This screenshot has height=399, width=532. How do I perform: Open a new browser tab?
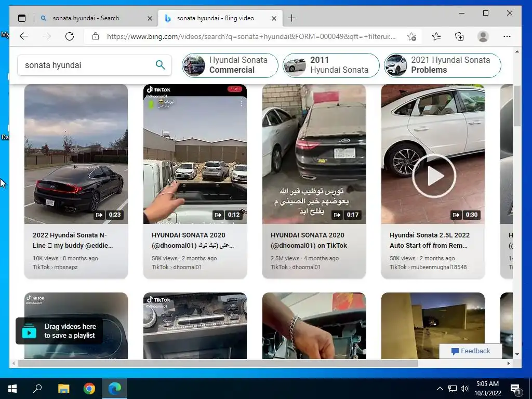tap(291, 18)
